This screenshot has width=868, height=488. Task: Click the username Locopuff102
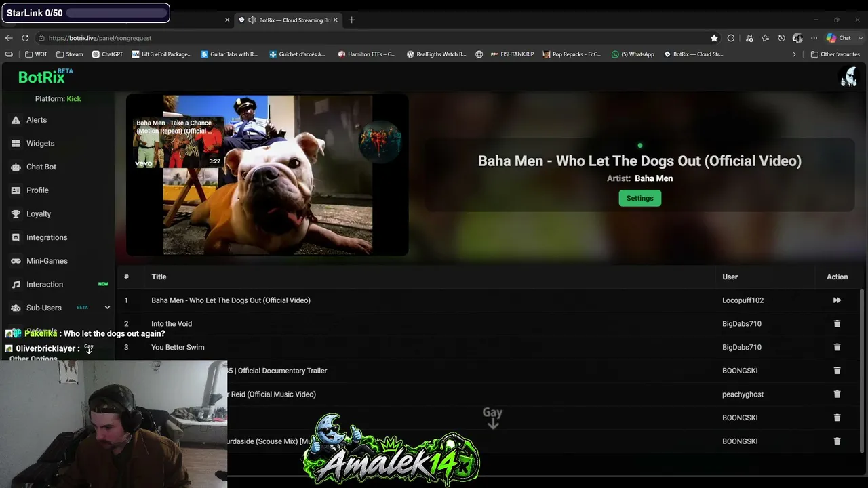tap(743, 300)
